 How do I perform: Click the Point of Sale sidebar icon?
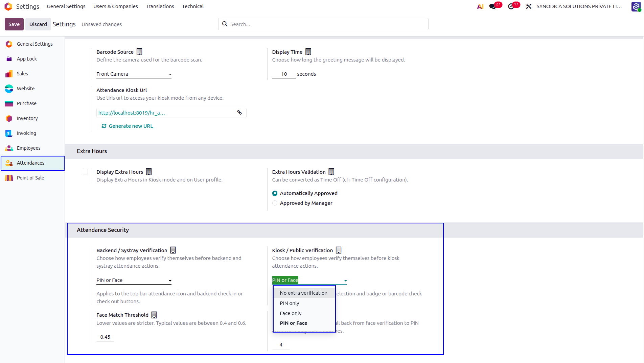(x=9, y=178)
